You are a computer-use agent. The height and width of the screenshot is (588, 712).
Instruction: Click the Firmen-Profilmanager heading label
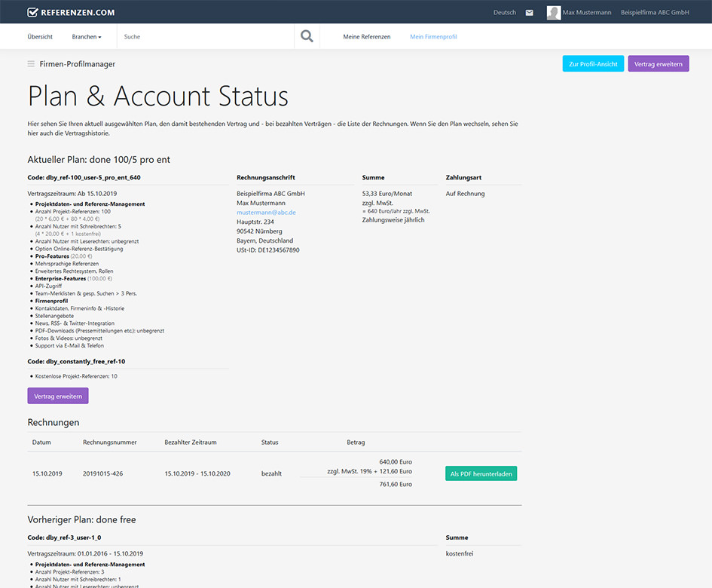(x=78, y=64)
